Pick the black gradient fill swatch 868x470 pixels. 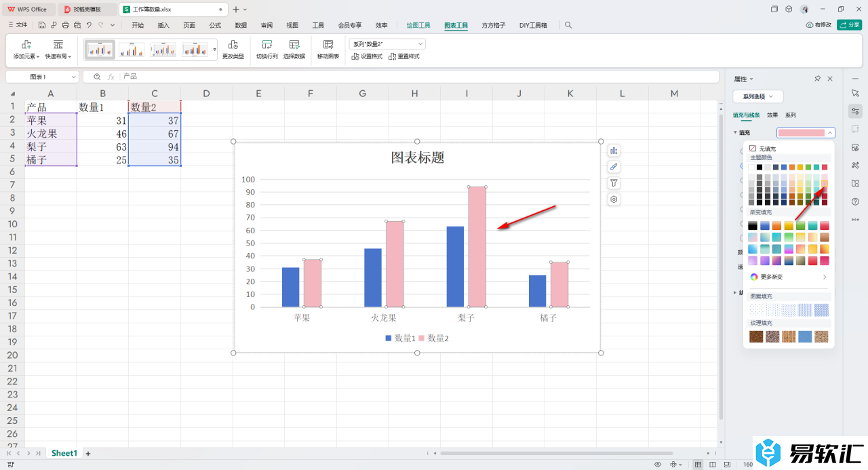[753, 225]
